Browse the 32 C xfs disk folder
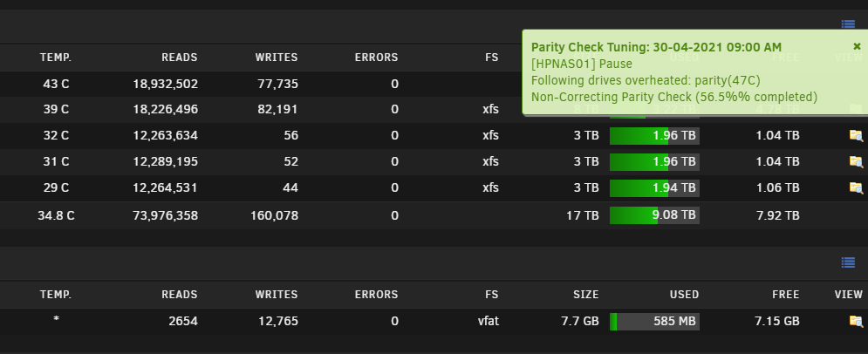 point(856,135)
